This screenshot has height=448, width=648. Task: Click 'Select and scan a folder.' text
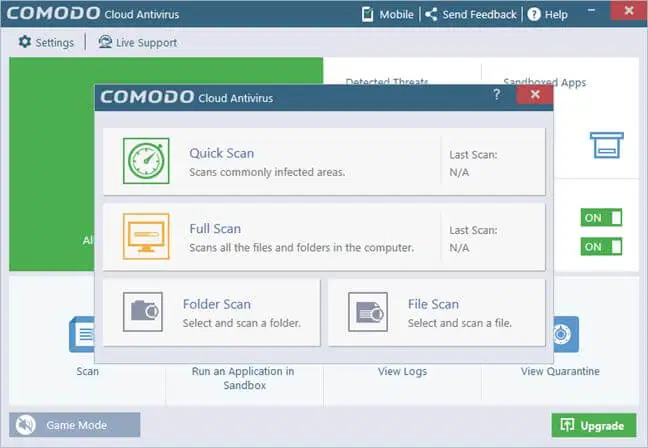click(x=241, y=323)
